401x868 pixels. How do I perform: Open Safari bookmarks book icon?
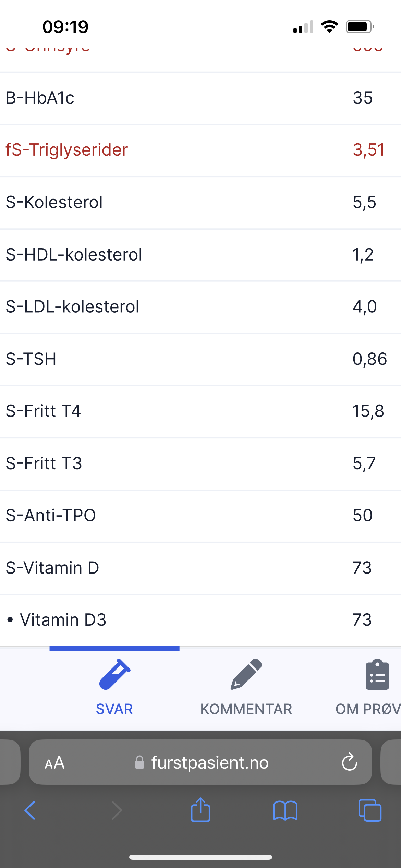pyautogui.click(x=285, y=810)
